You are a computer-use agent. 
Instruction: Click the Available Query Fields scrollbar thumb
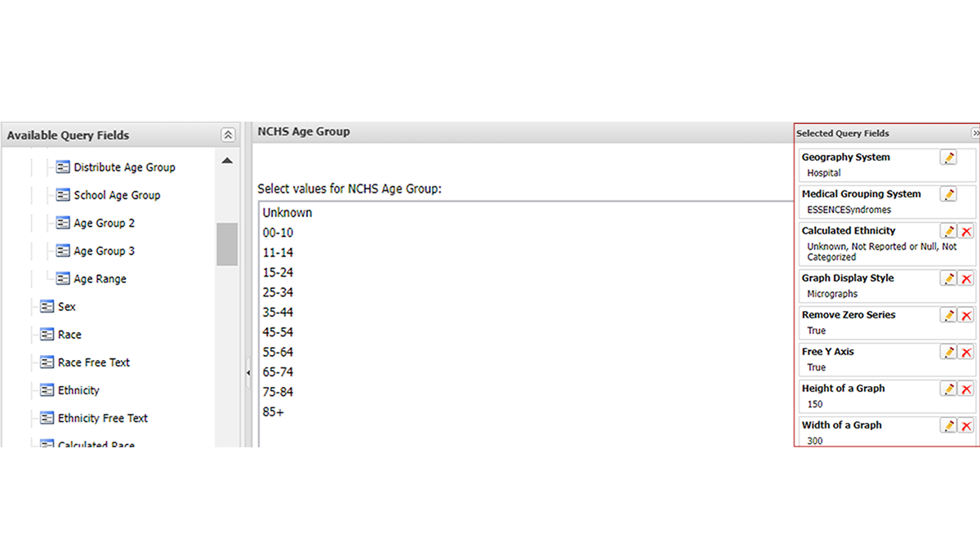227,244
